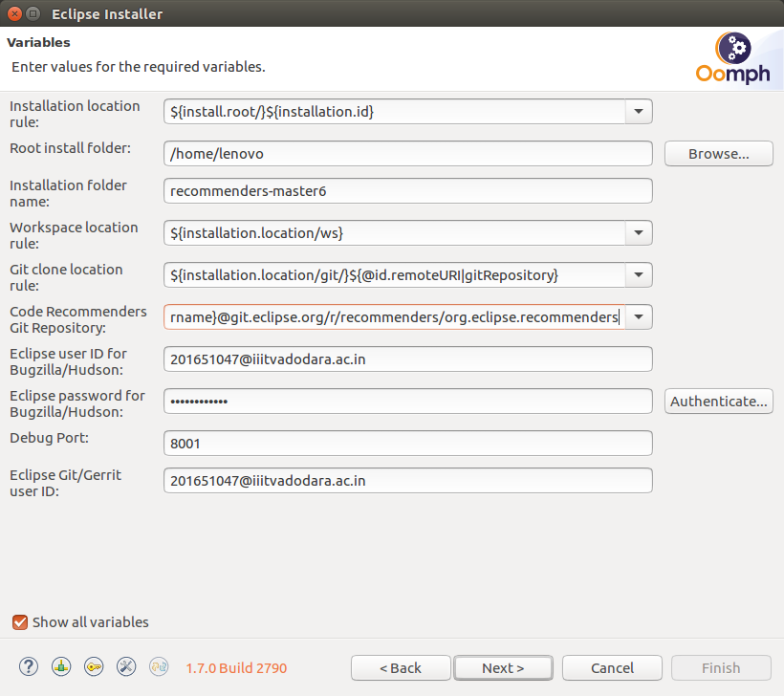Click the 'Root install folder:' label
The height and width of the screenshot is (696, 784).
70,148
